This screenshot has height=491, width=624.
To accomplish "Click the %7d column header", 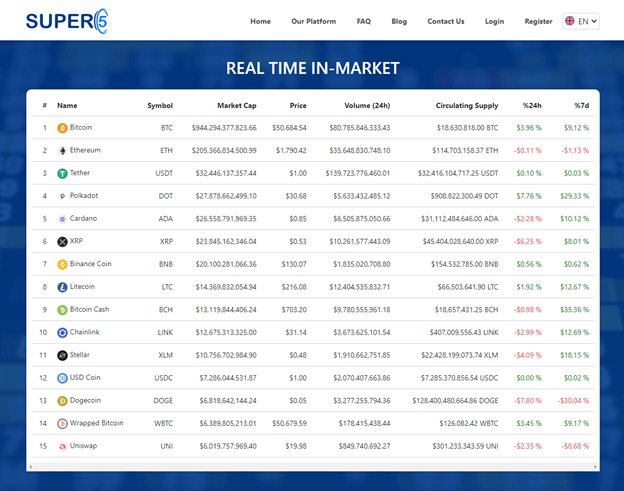I will (581, 105).
